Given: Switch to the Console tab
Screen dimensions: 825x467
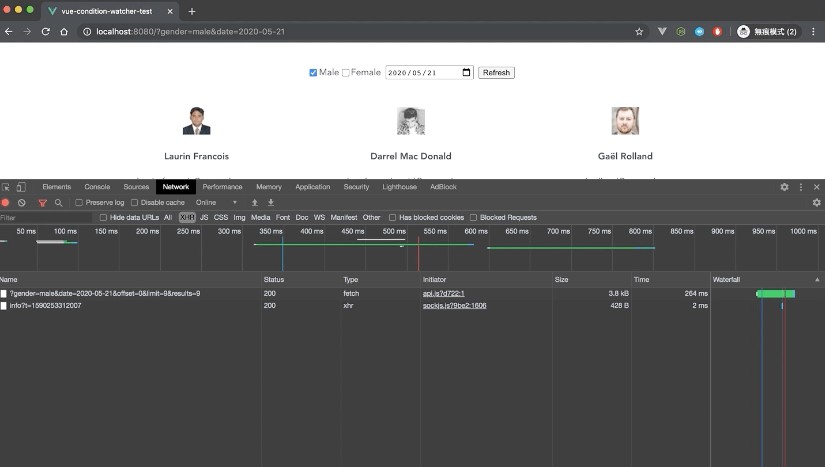Looking at the screenshot, I should click(x=97, y=187).
